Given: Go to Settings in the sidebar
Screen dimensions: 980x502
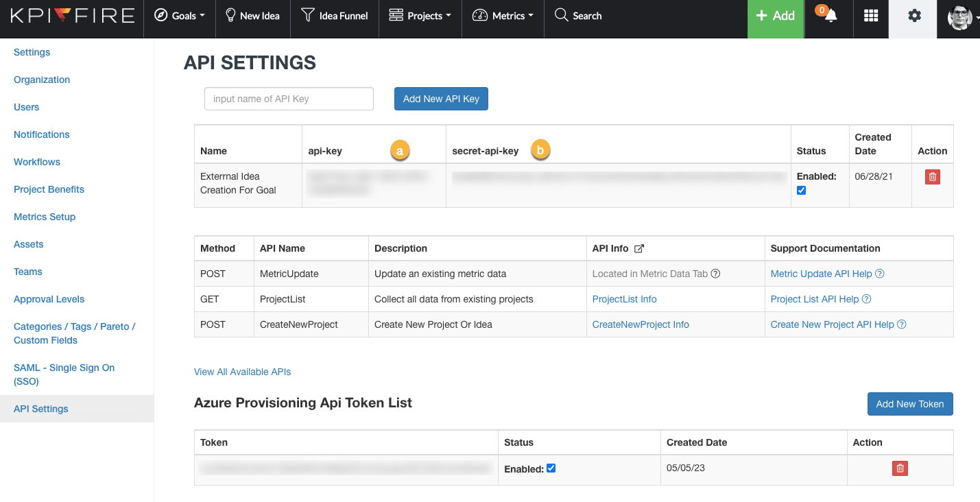Looking at the screenshot, I should click(x=32, y=52).
